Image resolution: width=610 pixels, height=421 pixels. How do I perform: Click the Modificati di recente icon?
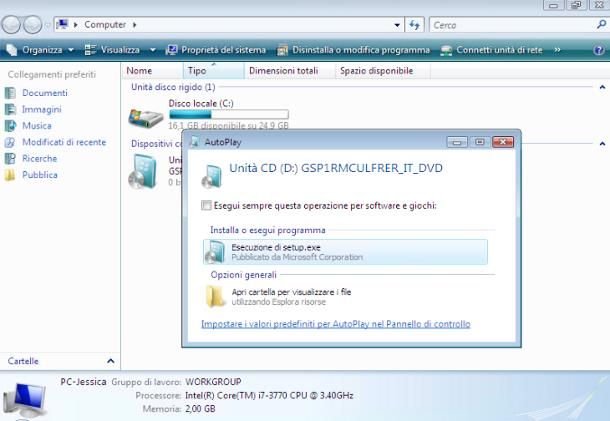[x=10, y=142]
